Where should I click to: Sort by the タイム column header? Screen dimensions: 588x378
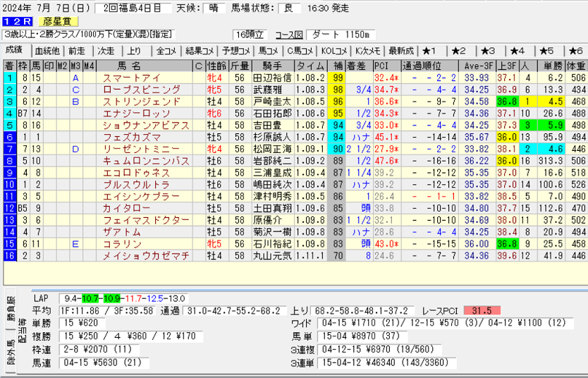click(x=310, y=66)
